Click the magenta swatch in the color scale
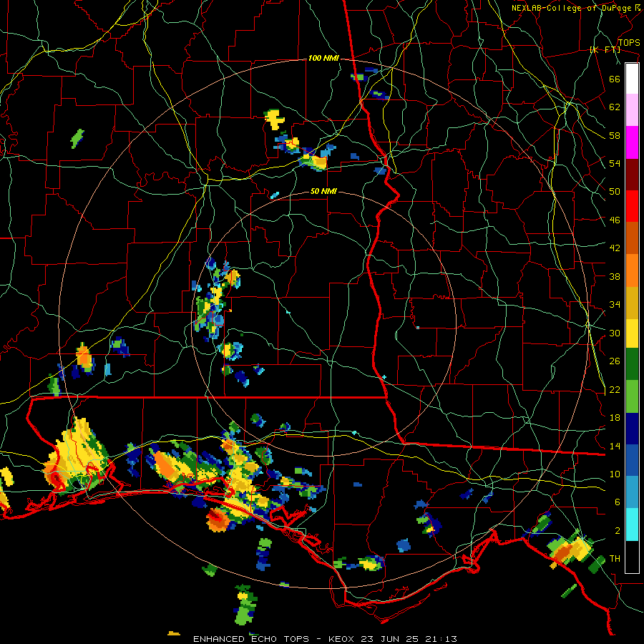This screenshot has width=644, height=644. tap(632, 142)
